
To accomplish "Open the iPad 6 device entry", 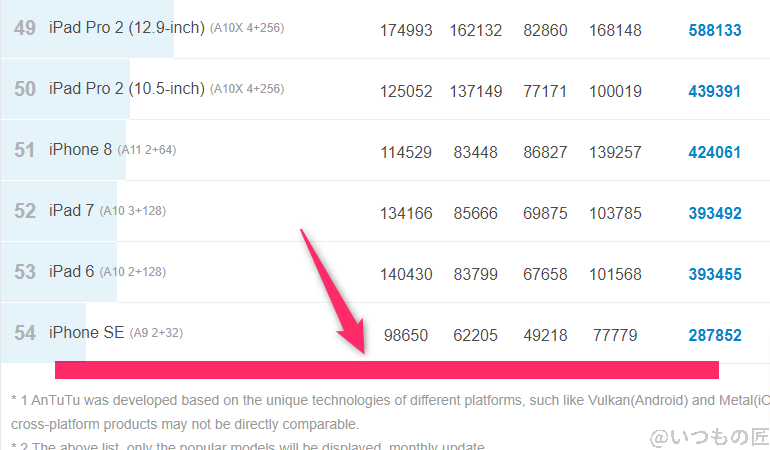I will point(71,272).
